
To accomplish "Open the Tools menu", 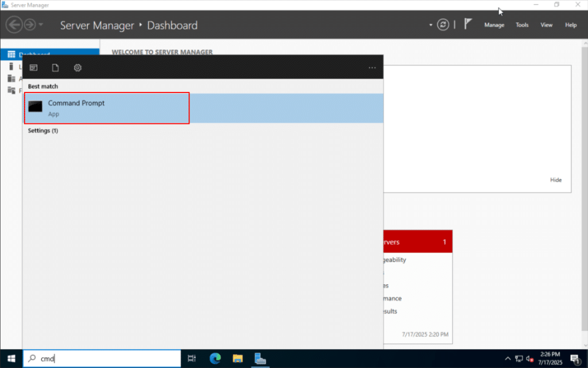I will [x=522, y=25].
